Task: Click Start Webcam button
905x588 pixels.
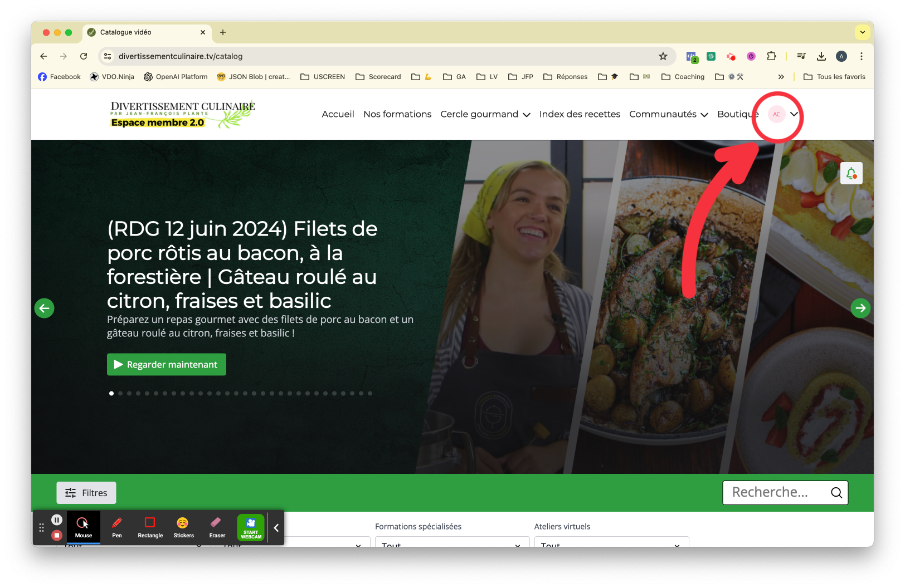Action: point(251,527)
